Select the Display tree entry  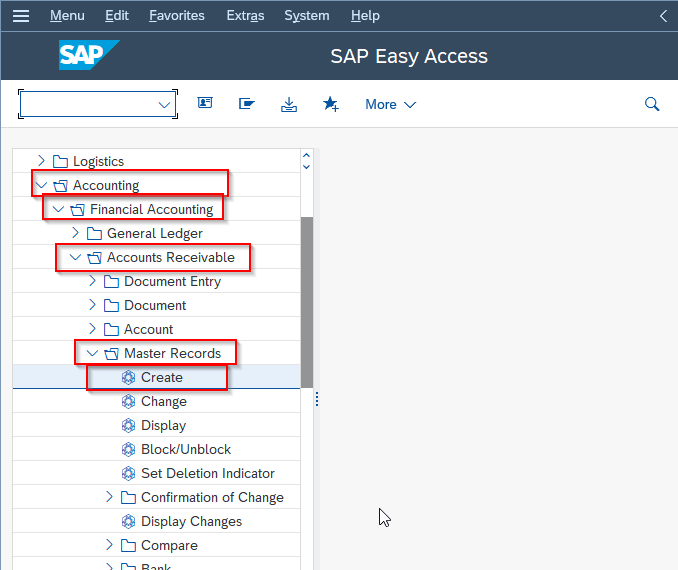163,426
